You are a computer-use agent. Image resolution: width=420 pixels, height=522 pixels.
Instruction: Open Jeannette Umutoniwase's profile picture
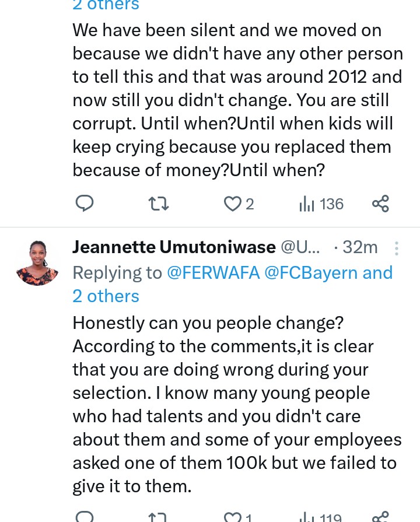(x=37, y=263)
